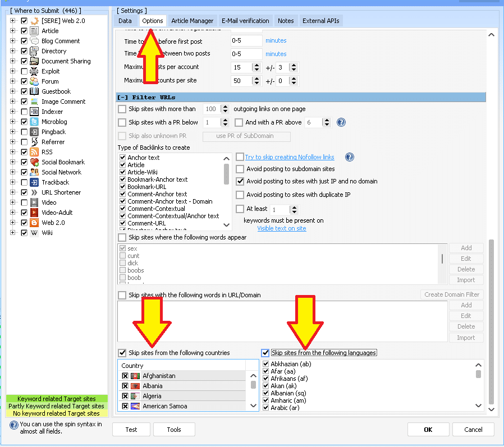Toggle Skip sites from the following languages
The image size is (504, 447).
coord(265,353)
